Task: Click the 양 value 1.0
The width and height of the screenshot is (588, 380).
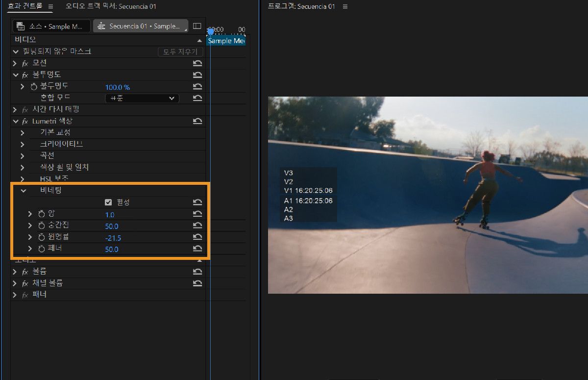Action: 110,214
